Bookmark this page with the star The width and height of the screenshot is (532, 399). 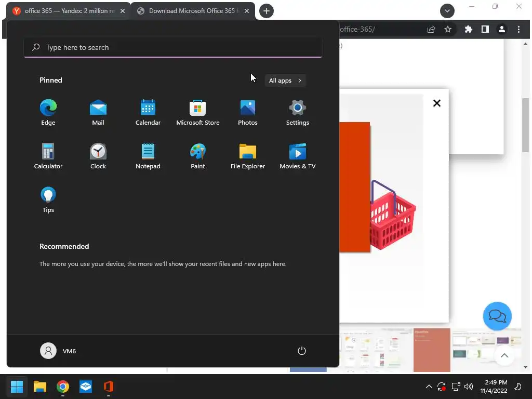point(448,30)
